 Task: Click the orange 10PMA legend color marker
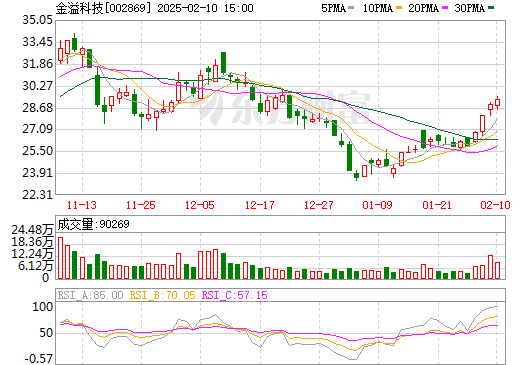pos(400,8)
